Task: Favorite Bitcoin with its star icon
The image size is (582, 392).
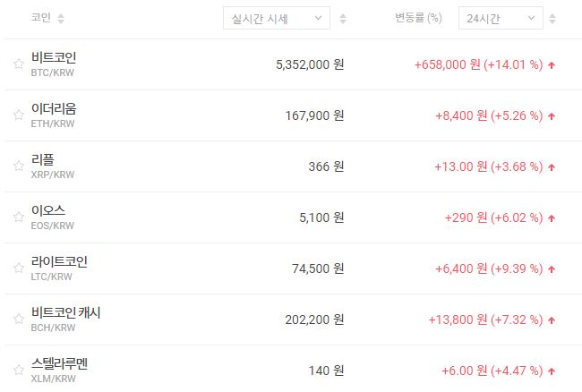Action: tap(18, 64)
